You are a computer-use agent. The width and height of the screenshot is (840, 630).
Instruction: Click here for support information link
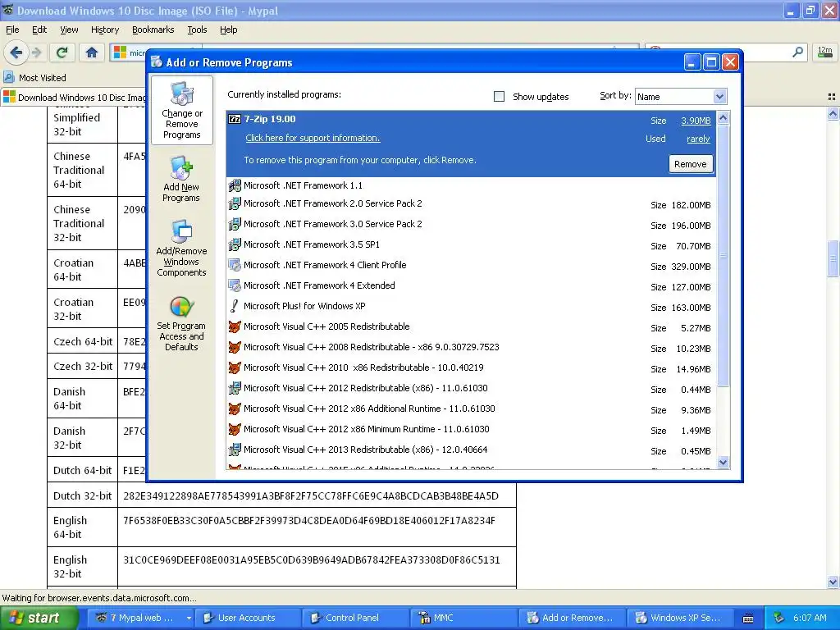point(313,138)
